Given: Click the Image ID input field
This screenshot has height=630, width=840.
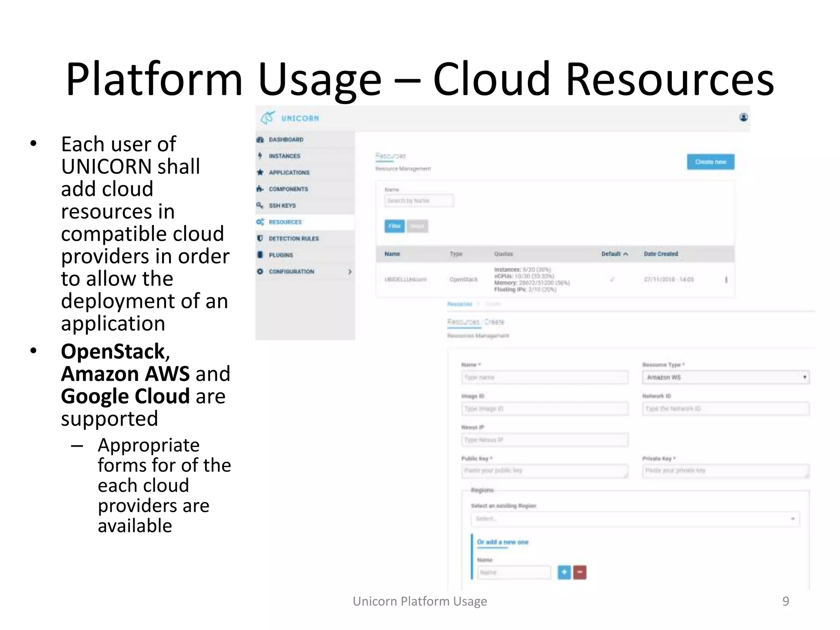Looking at the screenshot, I should pos(545,409).
